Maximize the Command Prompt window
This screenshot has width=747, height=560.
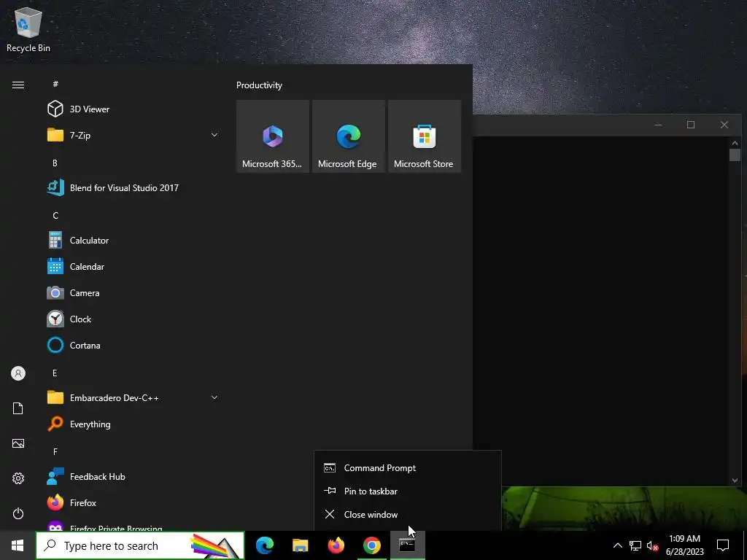pos(691,125)
